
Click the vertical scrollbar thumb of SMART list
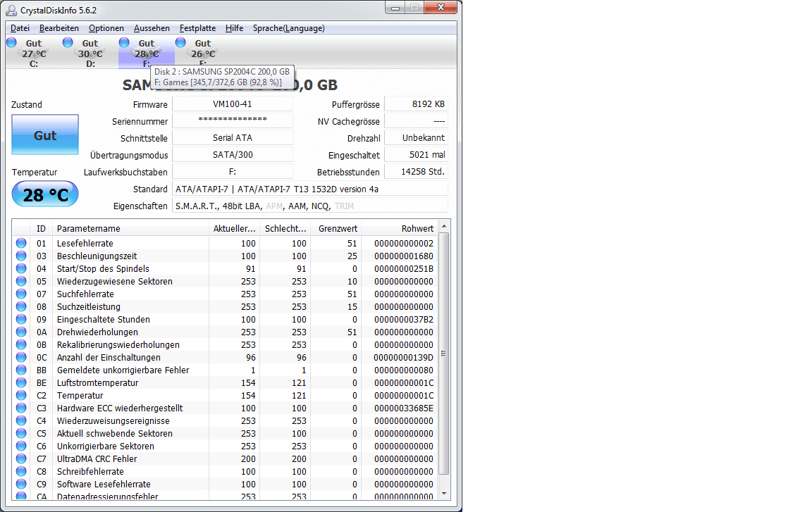(x=444, y=354)
